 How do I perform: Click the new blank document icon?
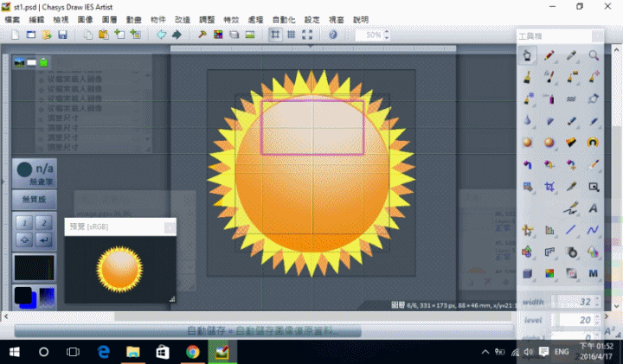pos(13,35)
